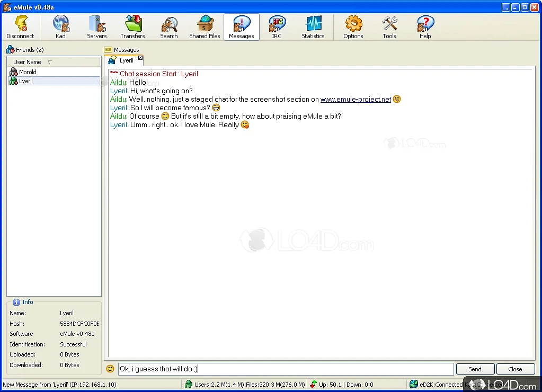Image resolution: width=542 pixels, height=392 pixels.
Task: Select the Lyeril chat tab
Action: 123,61
